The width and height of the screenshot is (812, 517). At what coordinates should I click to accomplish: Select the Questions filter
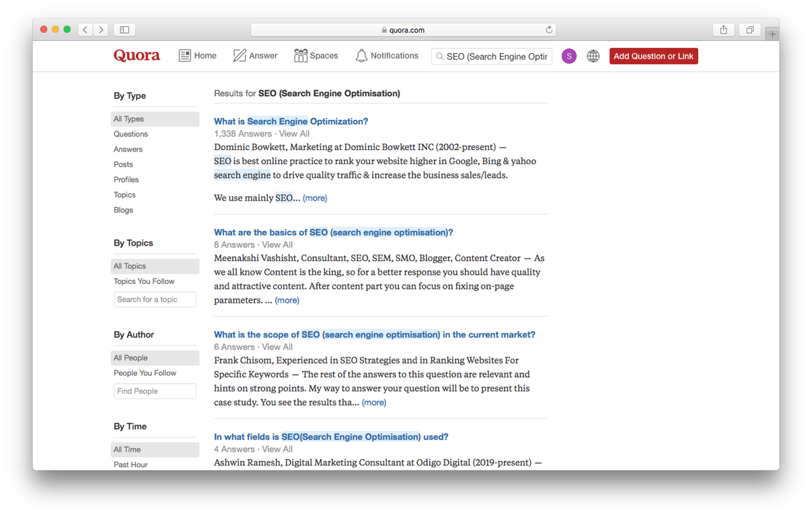[x=130, y=134]
